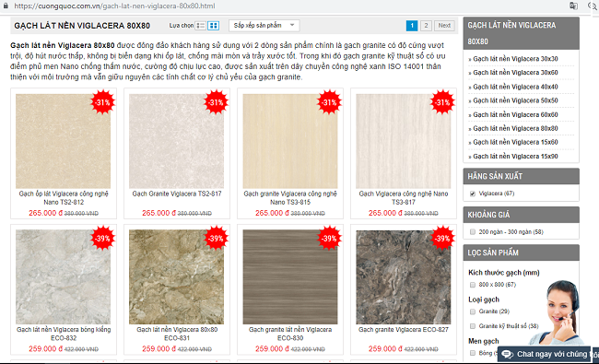This screenshot has width=599, height=364.
Task: Open Gạch lát nền Viglacera 15x90 category
Action: [x=515, y=157]
